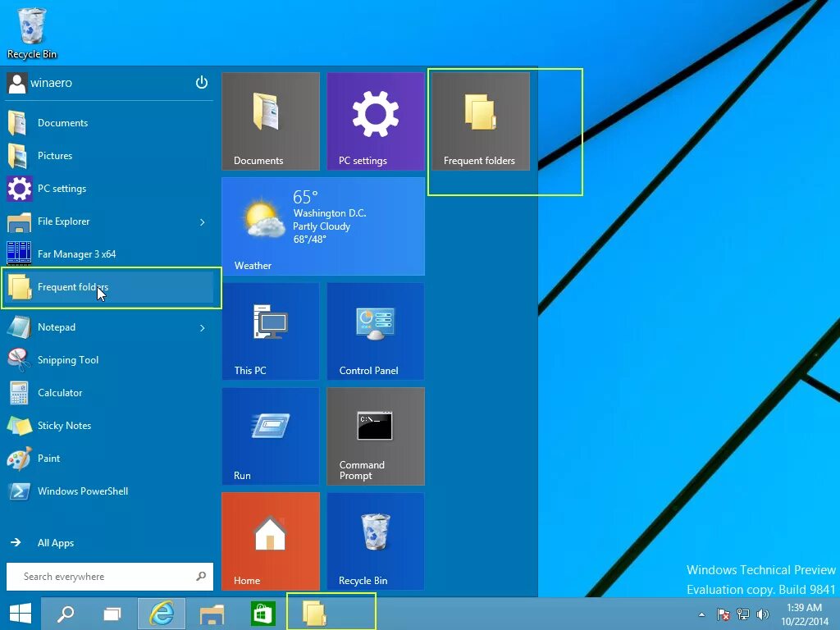Click the power button next to winaero

point(202,83)
